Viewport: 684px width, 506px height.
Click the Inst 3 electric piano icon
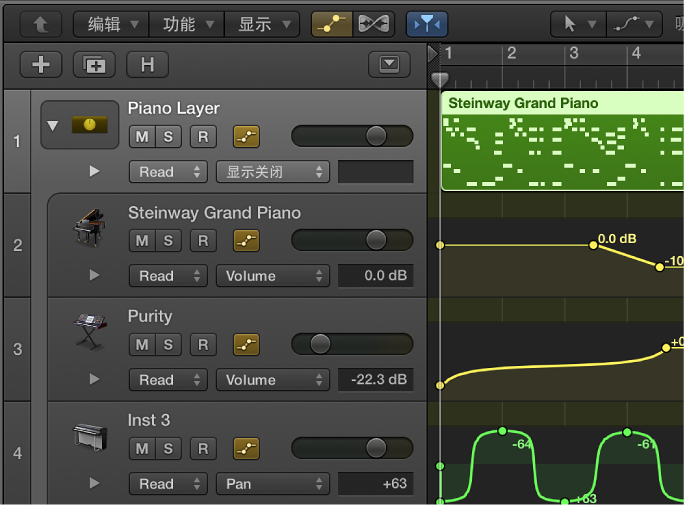pyautogui.click(x=90, y=436)
